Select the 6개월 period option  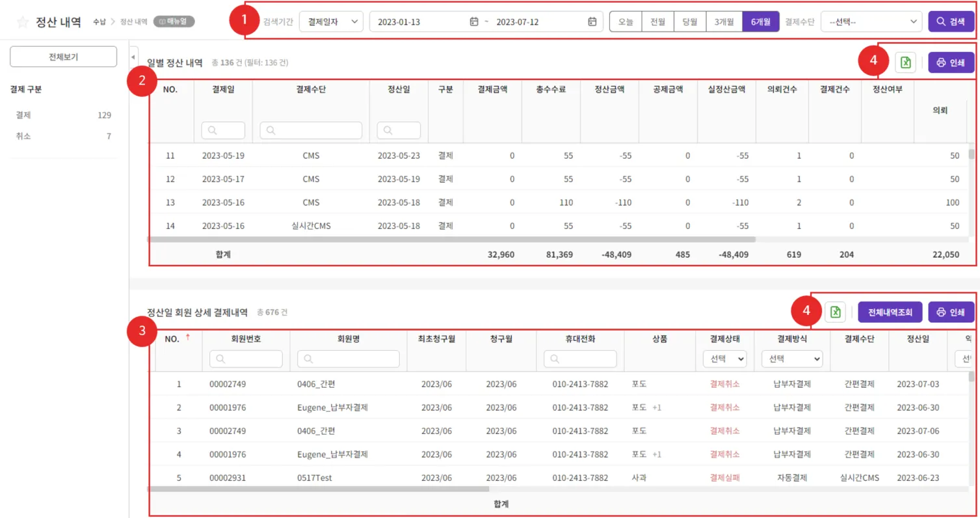pos(761,21)
